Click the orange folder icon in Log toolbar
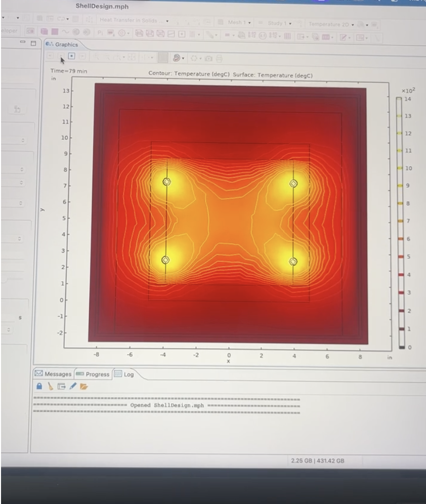The image size is (426, 504). point(84,387)
